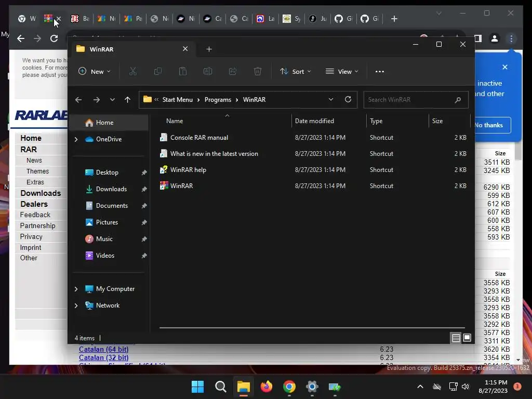
Task: Click Themes in RARLAB sidebar
Action: (x=37, y=171)
